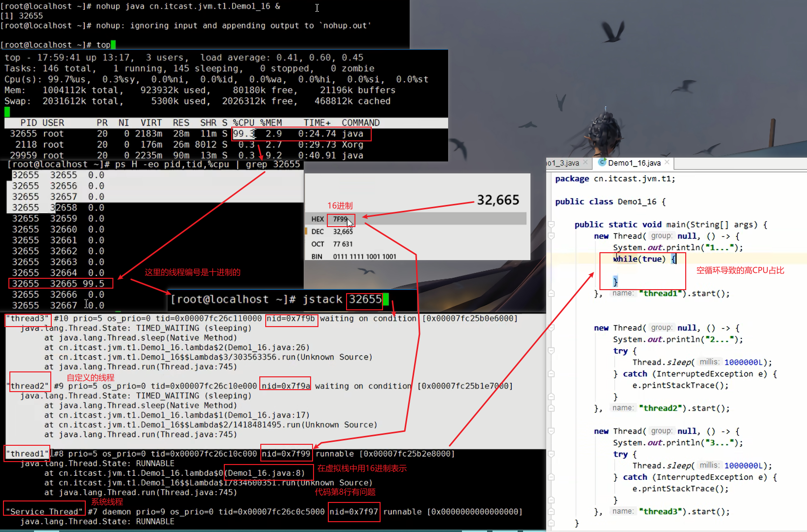Click the top command prompt cursor

point(113,45)
